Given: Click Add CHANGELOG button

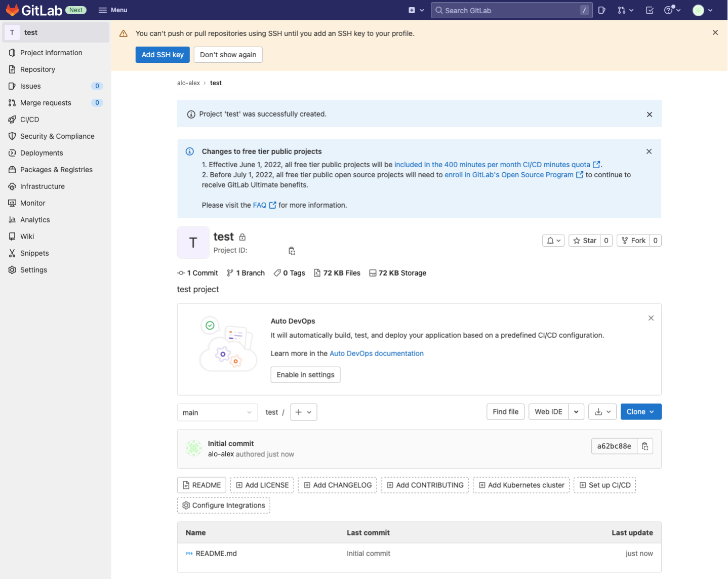Looking at the screenshot, I should click(338, 485).
